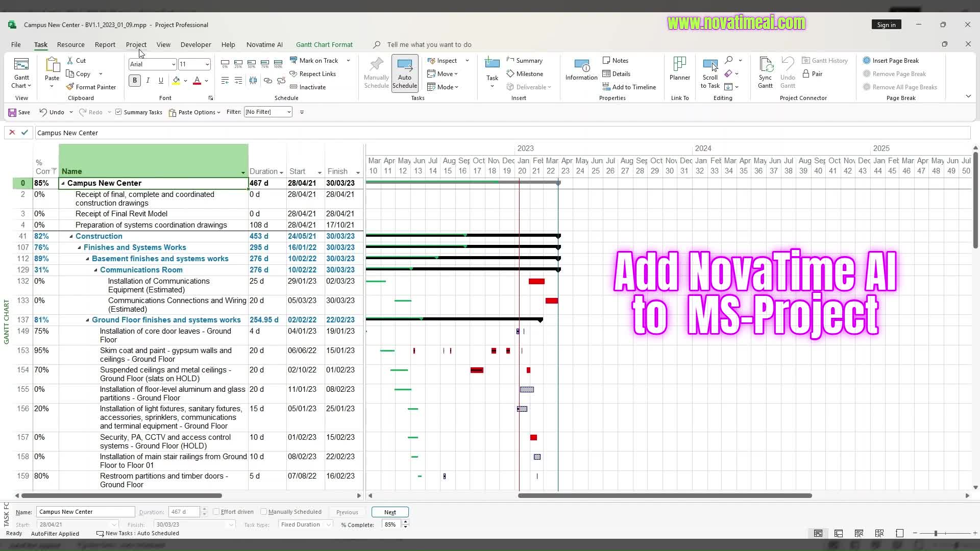Viewport: 980px width, 551px height.
Task: Click the Format Painter tool
Action: pyautogui.click(x=91, y=87)
